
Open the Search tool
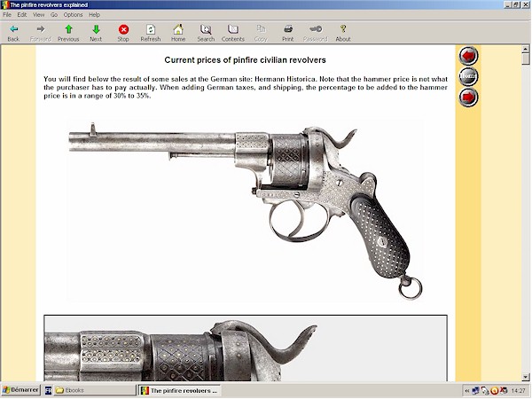point(206,34)
